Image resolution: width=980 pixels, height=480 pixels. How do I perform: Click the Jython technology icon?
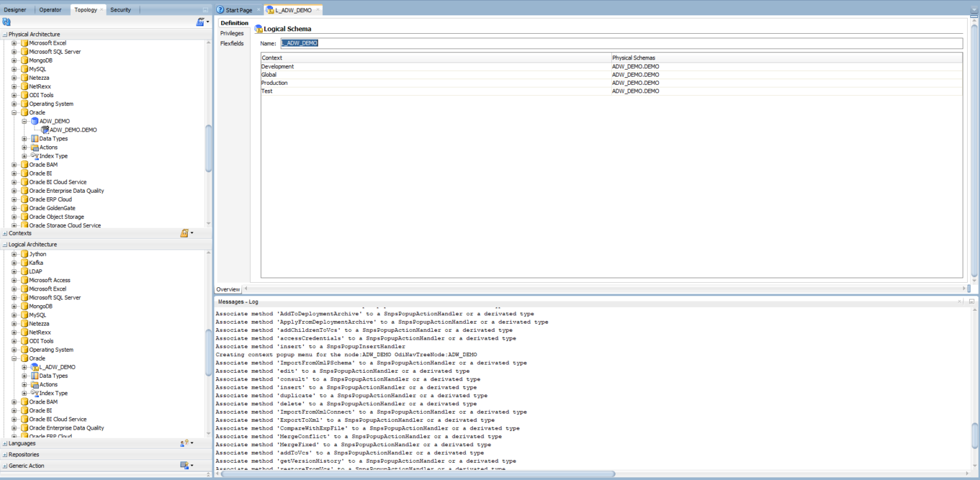24,254
